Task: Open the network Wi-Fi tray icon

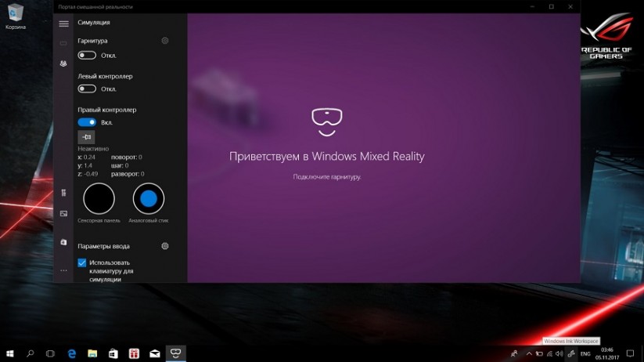Action: point(549,354)
